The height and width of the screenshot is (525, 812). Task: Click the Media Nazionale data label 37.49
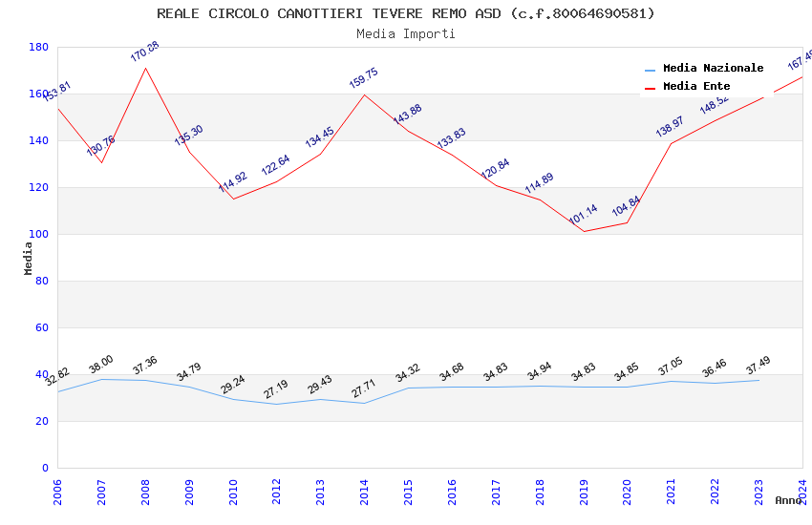click(x=759, y=366)
